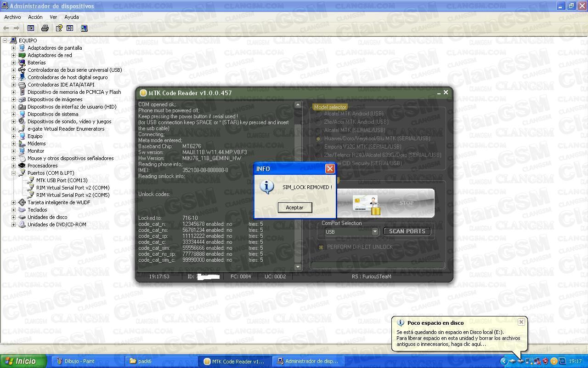This screenshot has height=368, width=588.
Task: Collapse the Puertos (COM & LPT) node
Action: tap(13, 173)
